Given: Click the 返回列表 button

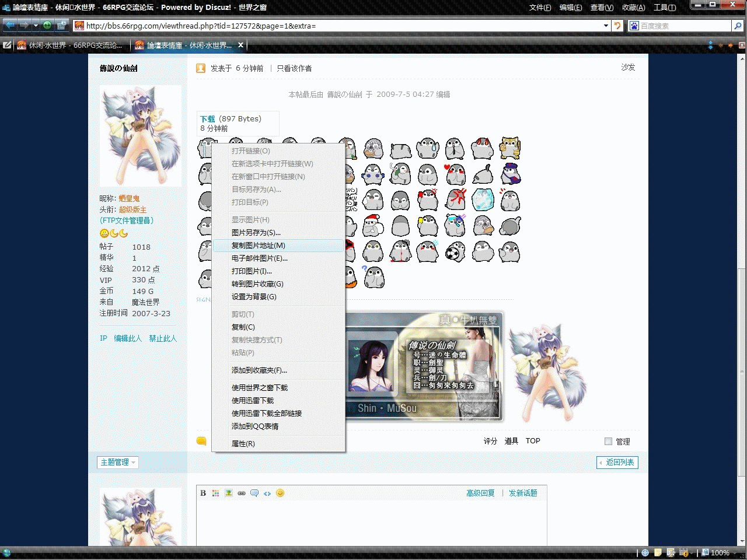Looking at the screenshot, I should tap(617, 463).
